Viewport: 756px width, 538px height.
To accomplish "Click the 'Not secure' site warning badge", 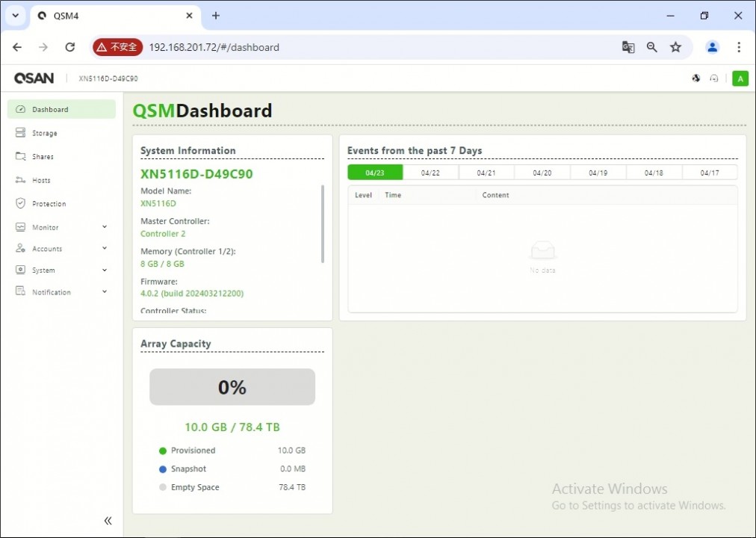I will pos(117,47).
